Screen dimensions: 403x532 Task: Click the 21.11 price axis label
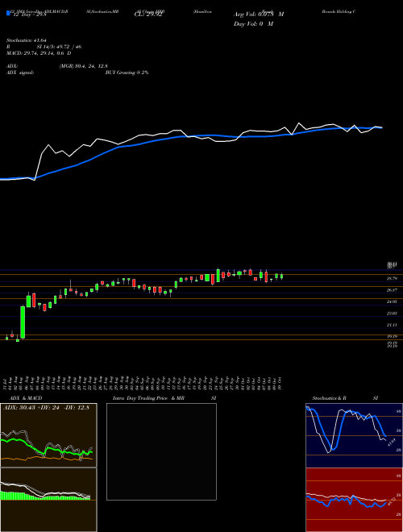coord(393,325)
